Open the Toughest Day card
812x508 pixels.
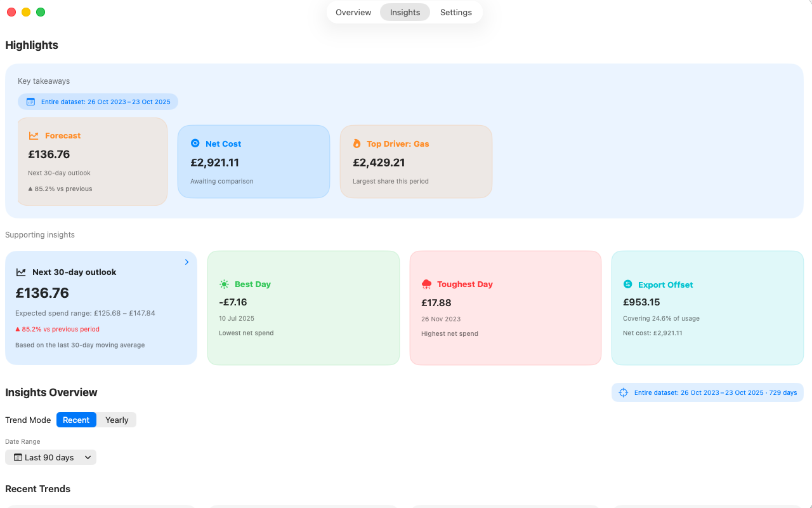[505, 308]
